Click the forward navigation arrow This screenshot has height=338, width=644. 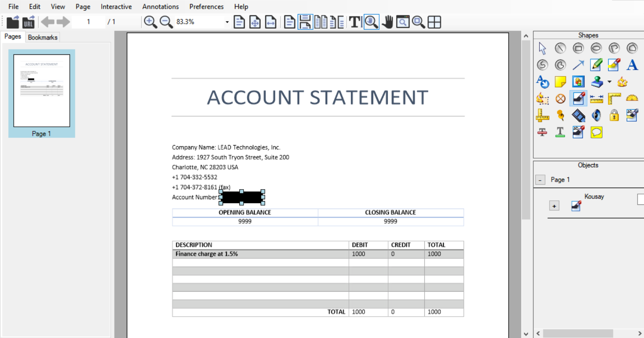coord(64,22)
